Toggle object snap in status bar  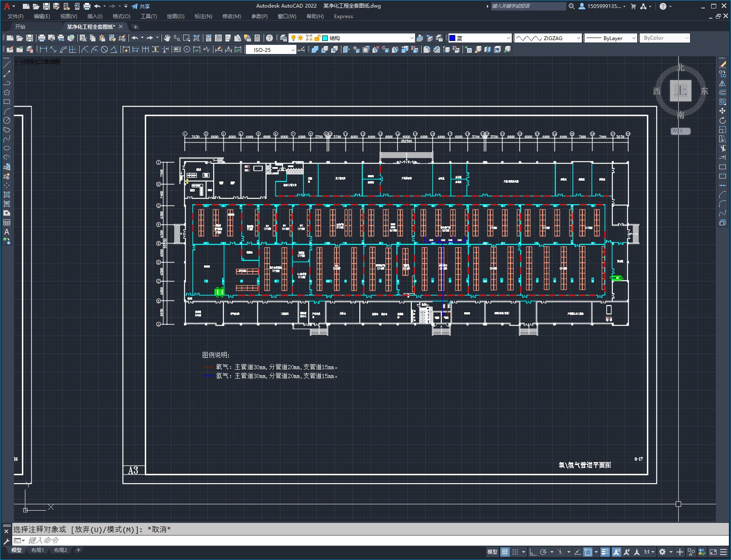pyautogui.click(x=588, y=552)
